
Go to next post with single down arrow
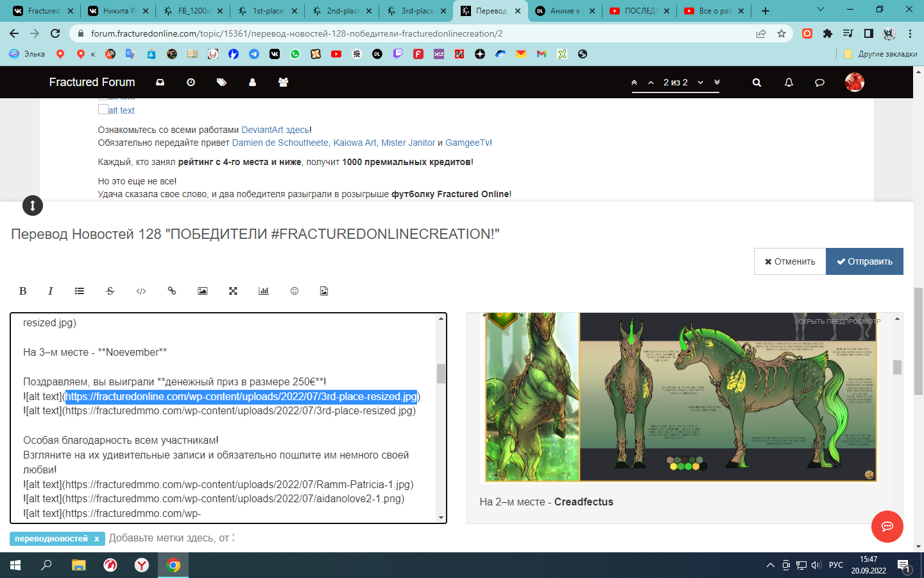(701, 82)
